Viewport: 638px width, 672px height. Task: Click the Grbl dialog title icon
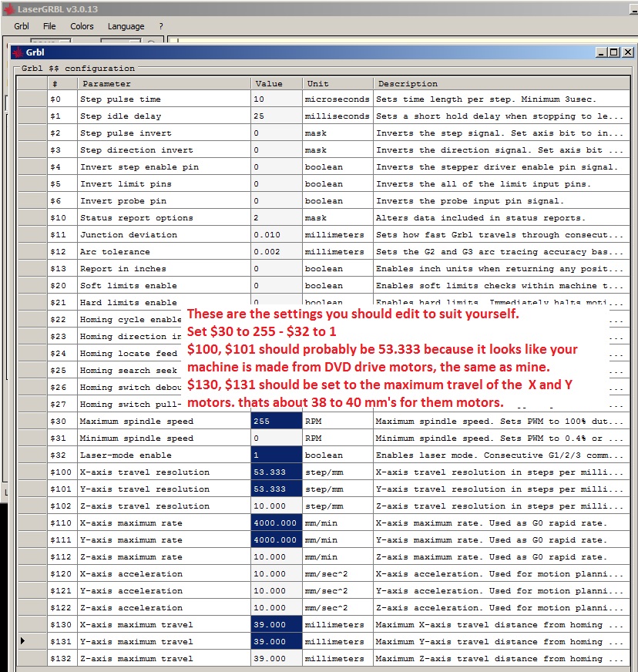(x=18, y=52)
